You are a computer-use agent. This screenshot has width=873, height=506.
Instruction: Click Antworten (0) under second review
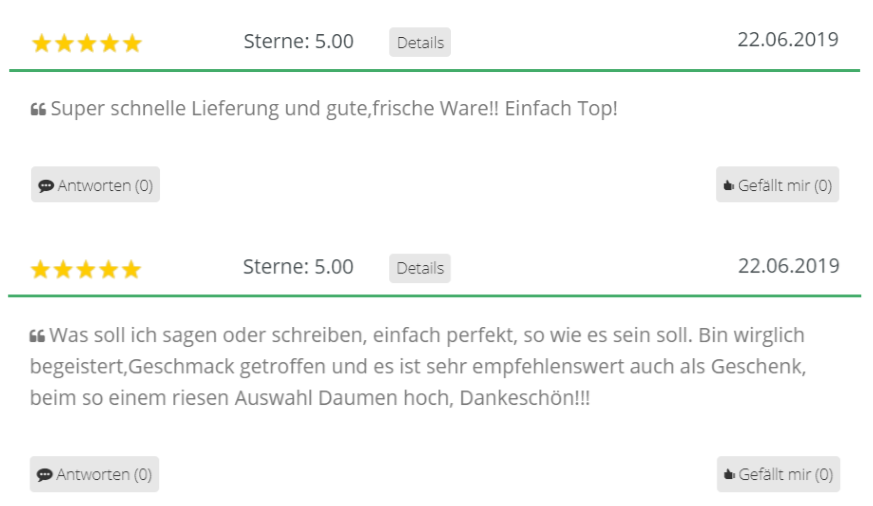(x=94, y=474)
